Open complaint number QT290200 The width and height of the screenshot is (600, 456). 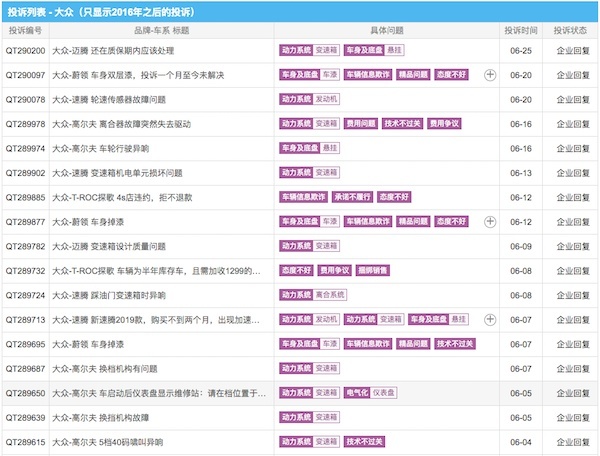pos(25,50)
